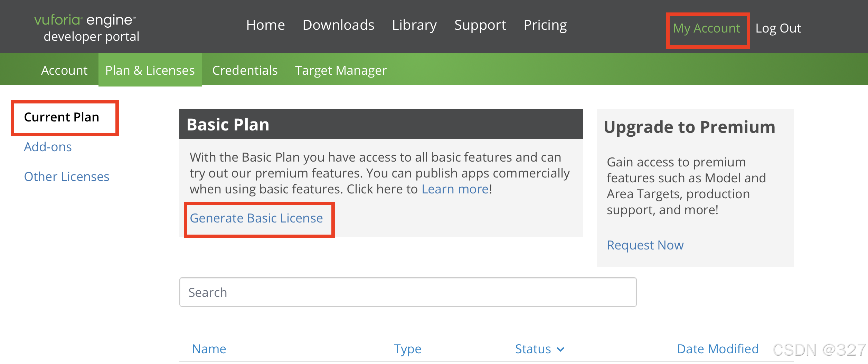Click Generate Basic License
868x364 pixels.
click(256, 218)
